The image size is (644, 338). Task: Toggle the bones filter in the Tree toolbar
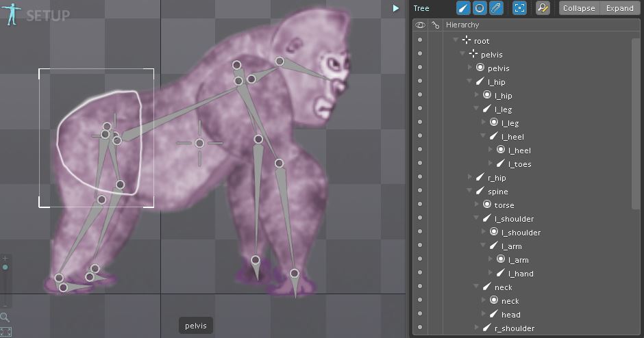point(463,8)
